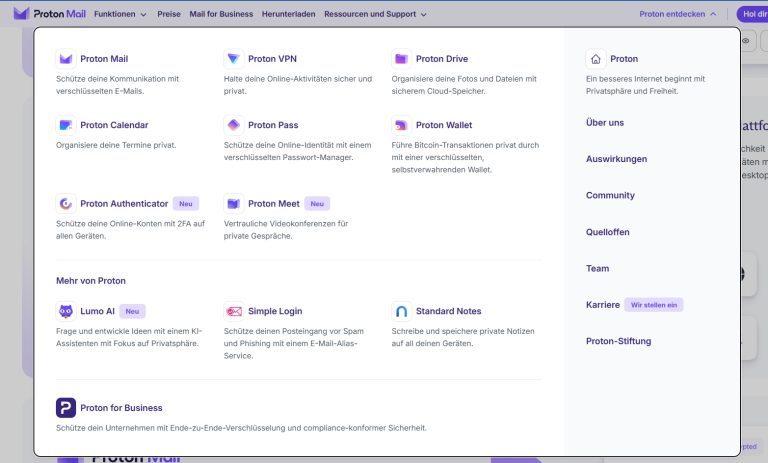The height and width of the screenshot is (463, 768).
Task: Expand the Funktionen dropdown
Action: 120,14
